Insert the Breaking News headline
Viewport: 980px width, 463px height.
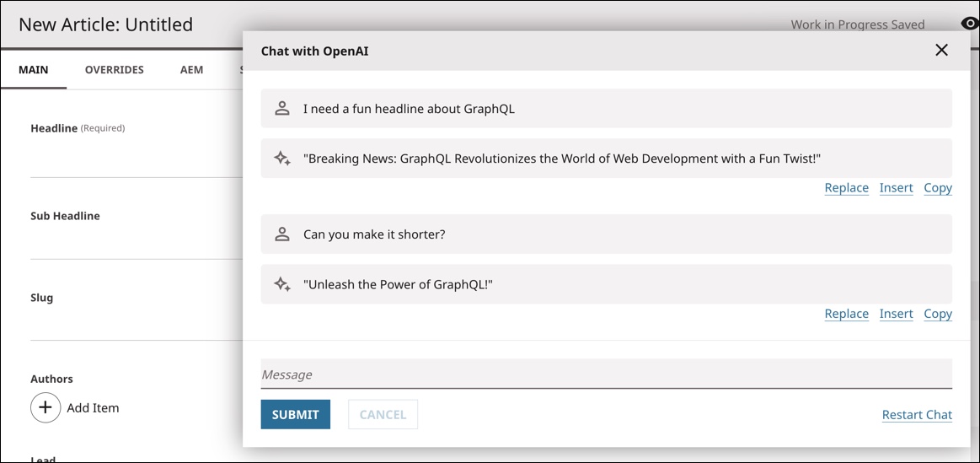pos(897,188)
